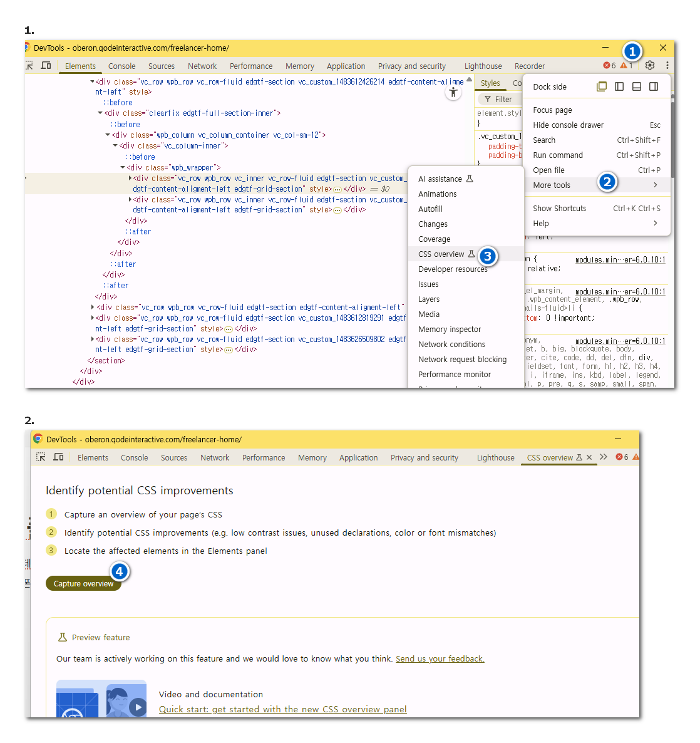Select undock into separate window icon
Viewport: 700px width, 743px height.
click(602, 86)
